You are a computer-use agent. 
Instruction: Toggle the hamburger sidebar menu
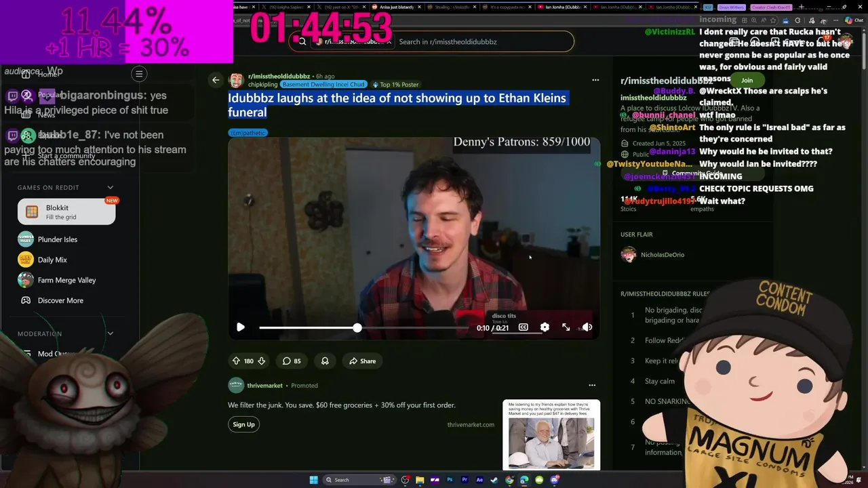point(139,74)
